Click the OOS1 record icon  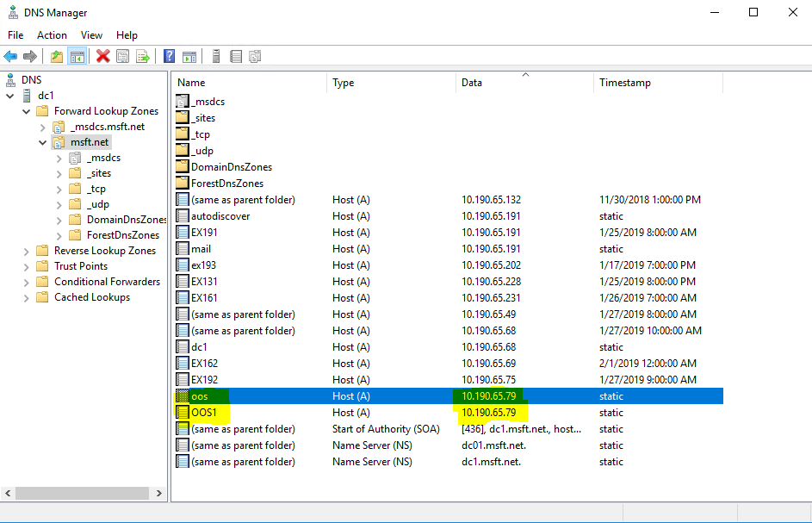(182, 413)
